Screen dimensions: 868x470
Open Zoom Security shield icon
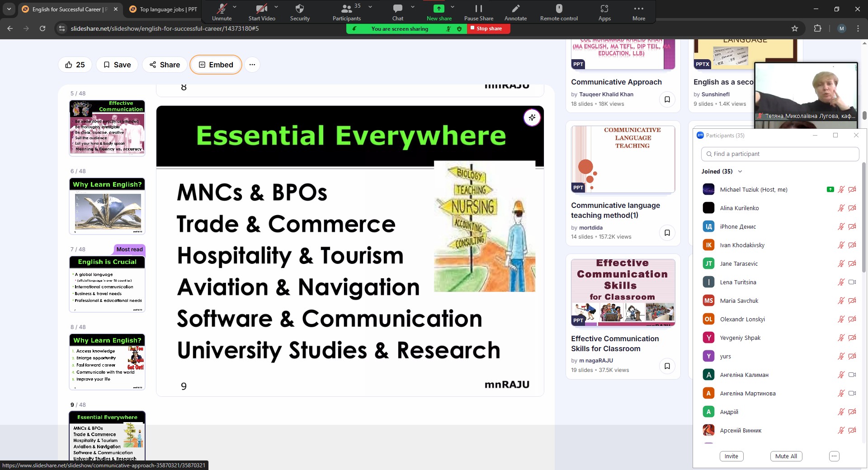300,9
